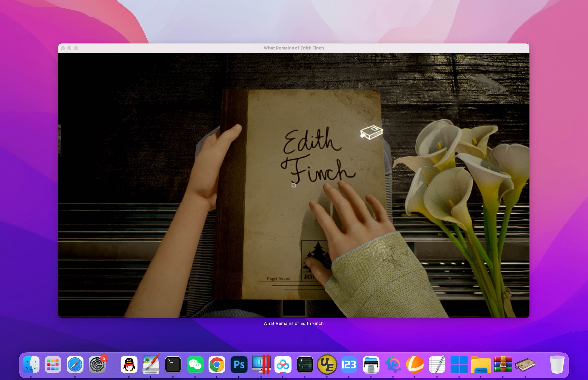Open Activity Monitor from the Dock
588x380 pixels.
[305, 364]
